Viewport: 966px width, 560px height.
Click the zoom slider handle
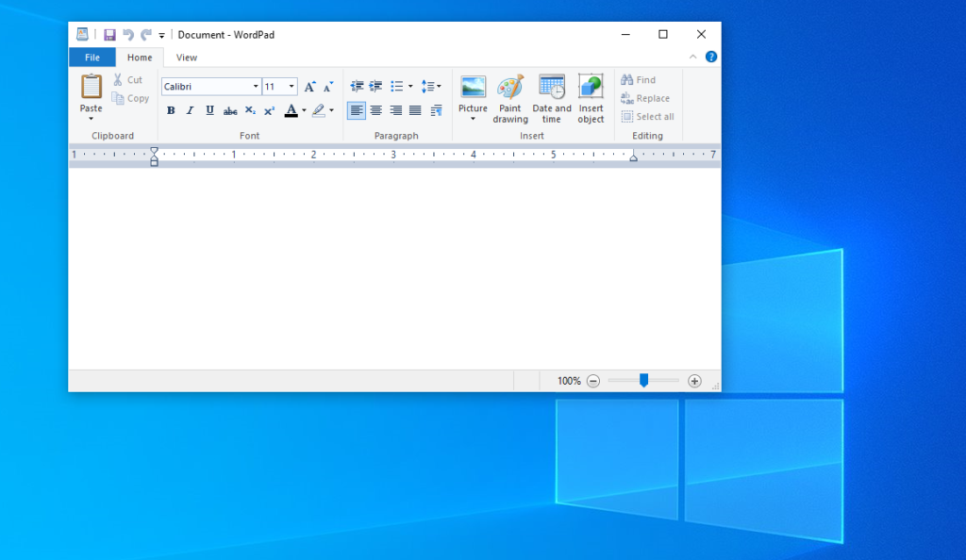(x=643, y=381)
